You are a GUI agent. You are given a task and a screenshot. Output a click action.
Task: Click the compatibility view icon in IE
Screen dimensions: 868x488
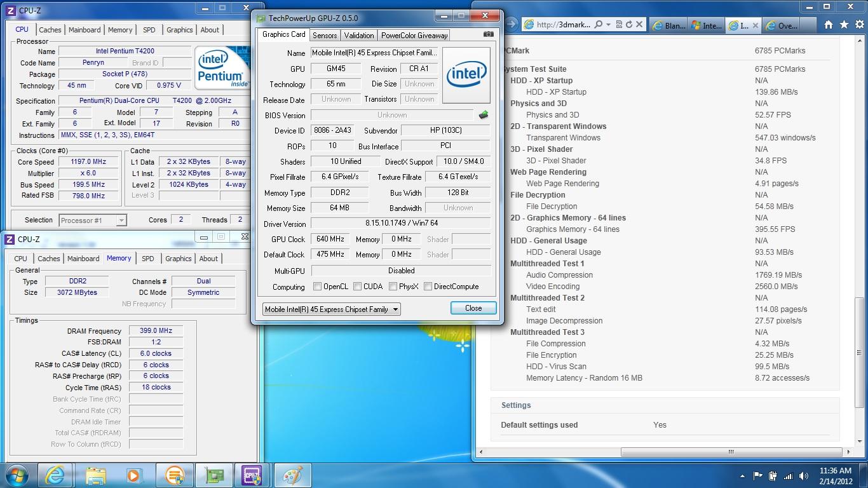[618, 25]
